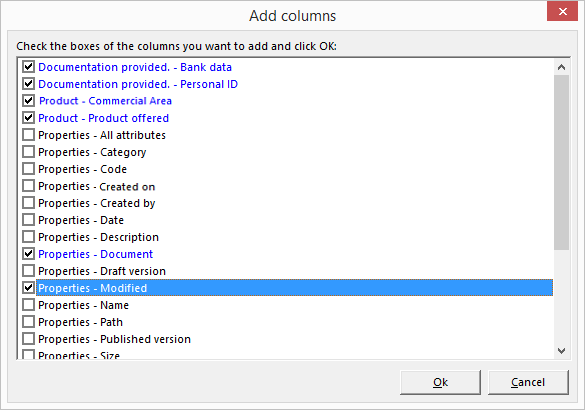Uncheck Documentation provided - Personal ID checkbox
Viewport: 585px width, 410px height.
(x=28, y=84)
